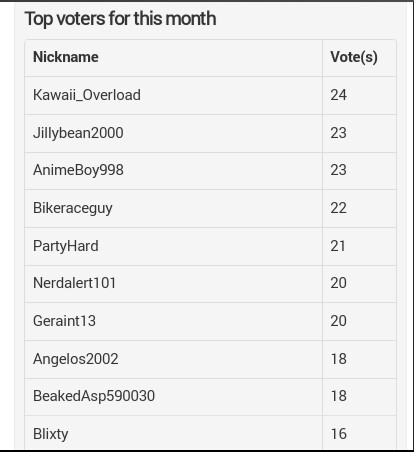414x452 pixels.
Task: Select Nerdalert101 in the voter list
Action: 74,283
